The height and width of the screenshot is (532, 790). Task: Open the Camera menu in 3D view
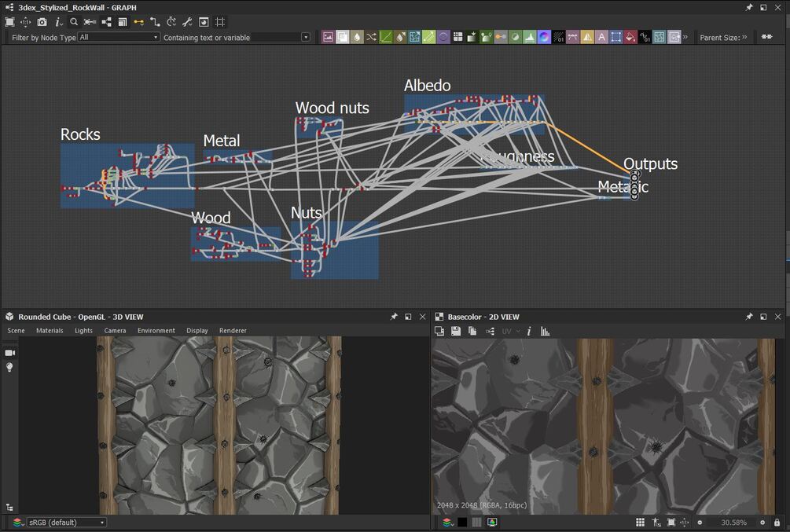[x=115, y=331]
